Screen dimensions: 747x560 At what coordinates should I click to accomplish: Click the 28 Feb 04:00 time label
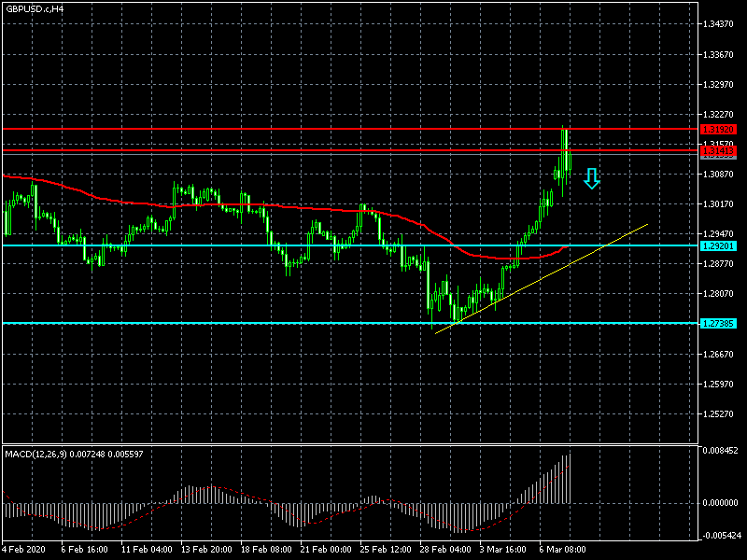(x=444, y=549)
